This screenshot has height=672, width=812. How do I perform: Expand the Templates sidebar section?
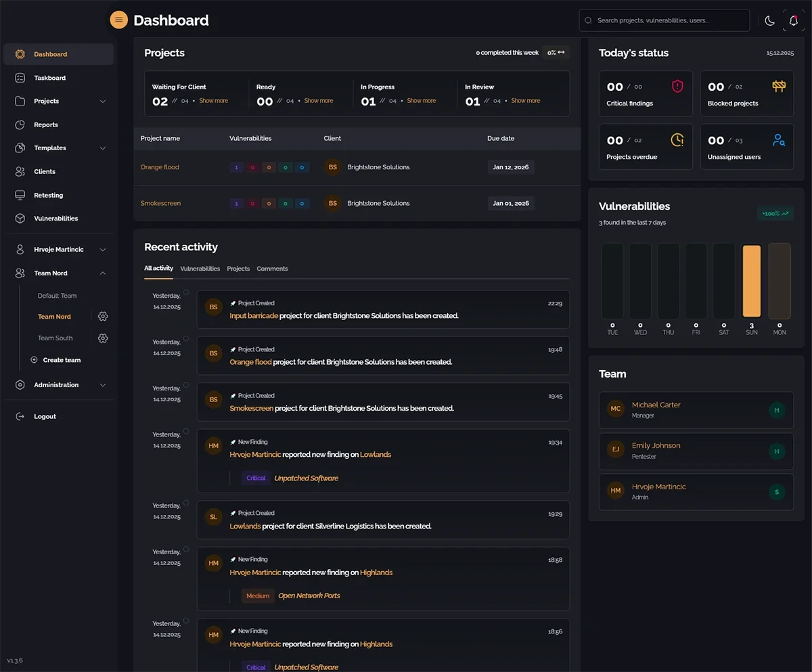point(103,148)
